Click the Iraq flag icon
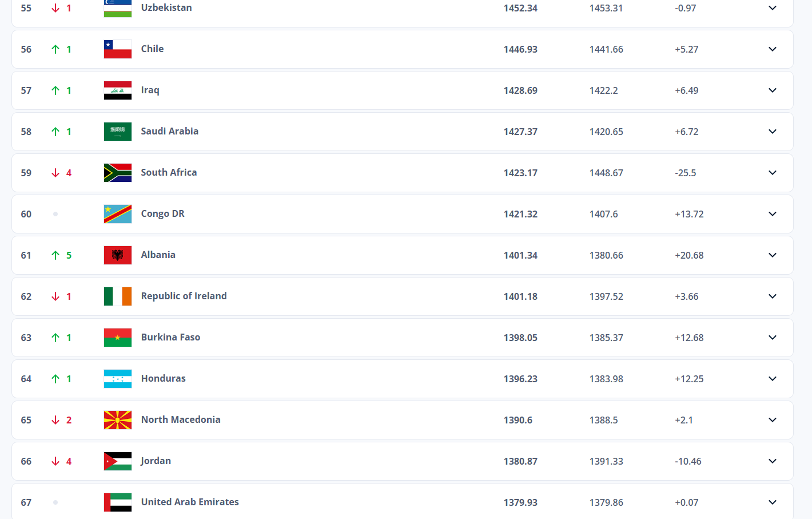Viewport: 812px width, 519px height. [x=118, y=90]
